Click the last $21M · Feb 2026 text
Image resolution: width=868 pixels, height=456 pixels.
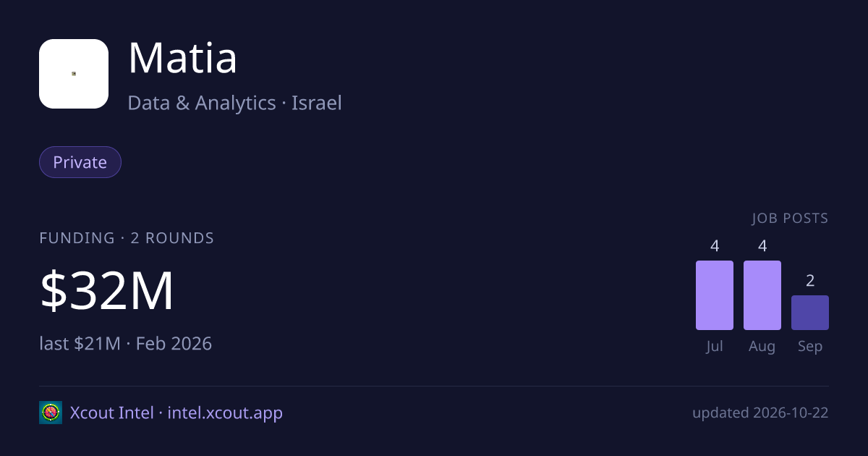point(126,343)
